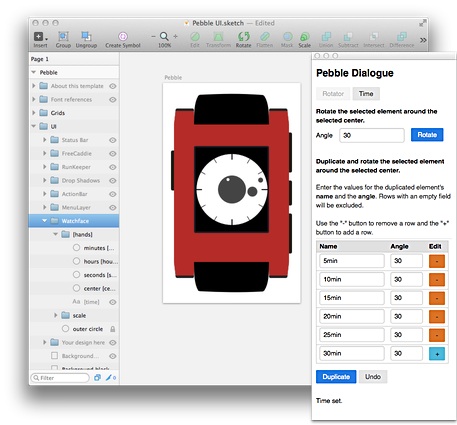Screen dimensions: 457x425
Task: Switch to the Rotator tab
Action: [x=333, y=94]
